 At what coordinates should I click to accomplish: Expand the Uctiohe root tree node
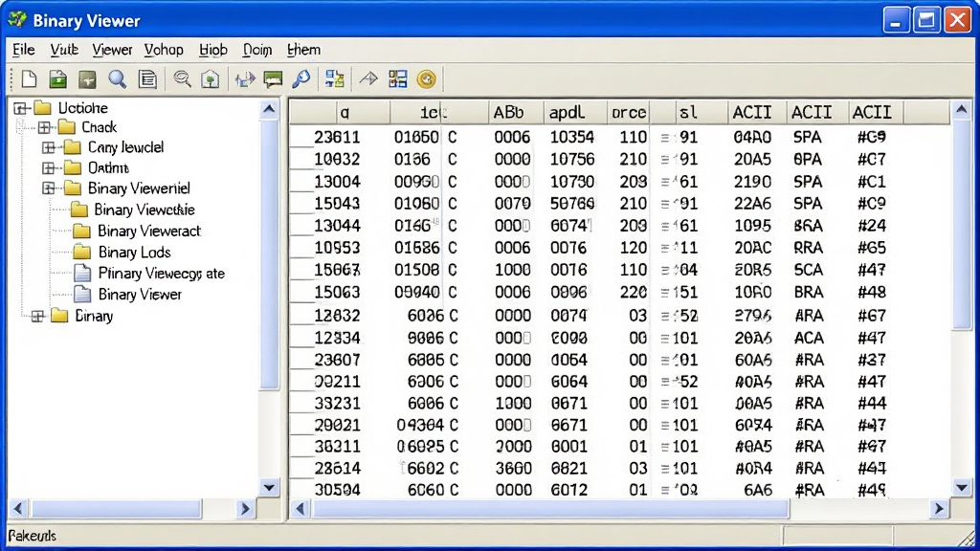click(20, 108)
